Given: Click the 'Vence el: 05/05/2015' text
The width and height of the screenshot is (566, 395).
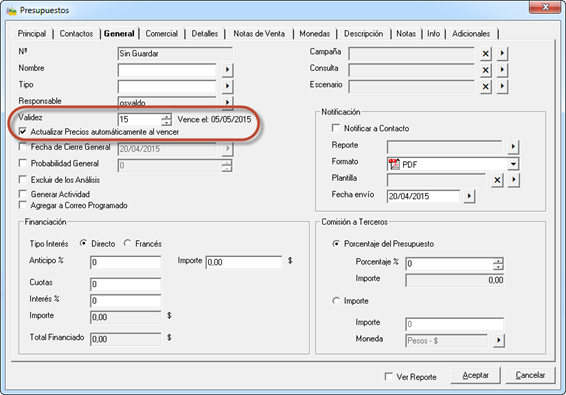Looking at the screenshot, I should pyautogui.click(x=214, y=120).
